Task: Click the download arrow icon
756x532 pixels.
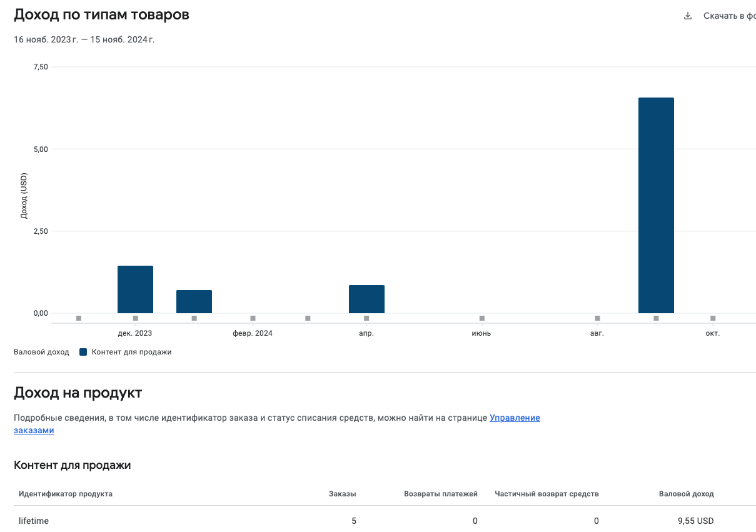Action: [688, 16]
